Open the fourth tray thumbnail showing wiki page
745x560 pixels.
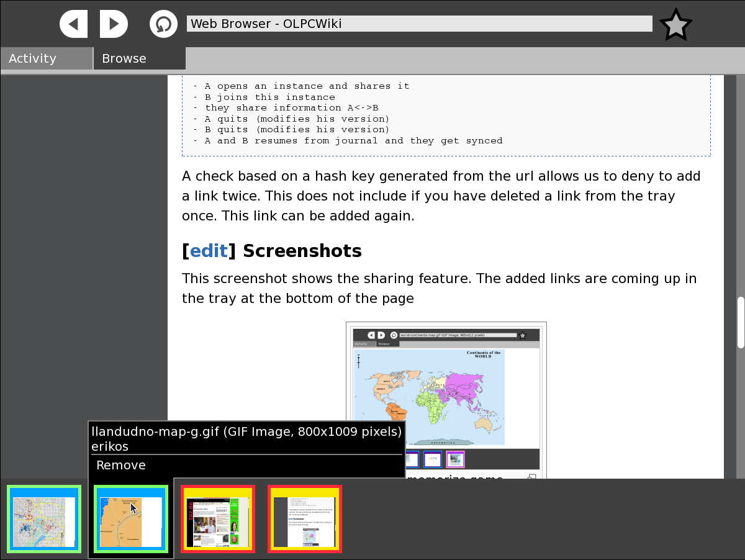[x=305, y=519]
